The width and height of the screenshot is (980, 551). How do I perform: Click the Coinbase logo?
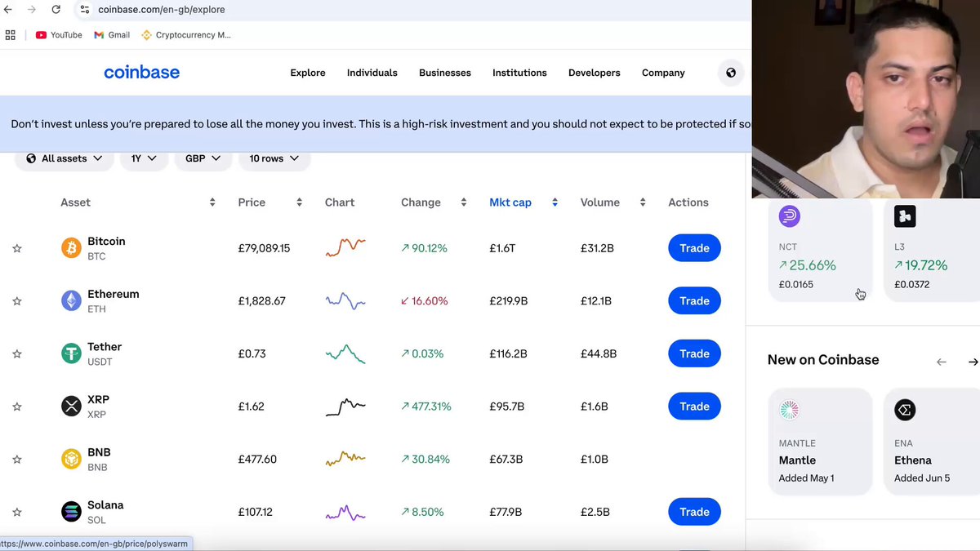coord(141,73)
